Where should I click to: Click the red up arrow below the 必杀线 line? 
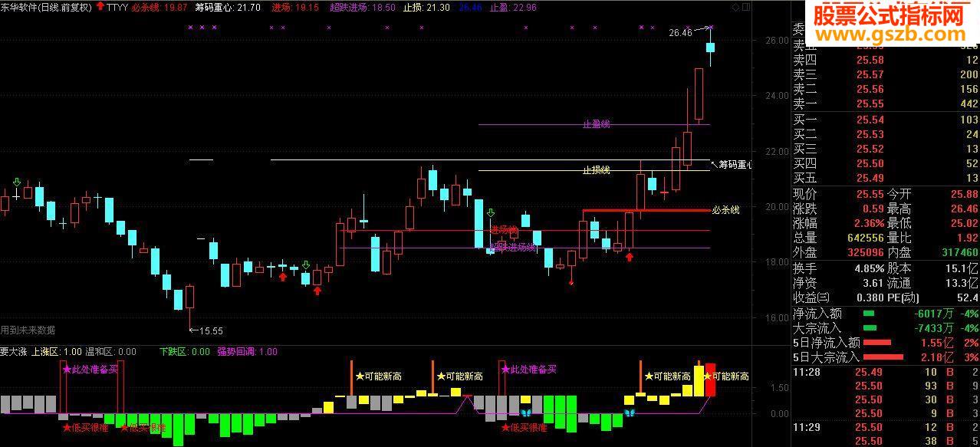click(x=630, y=256)
